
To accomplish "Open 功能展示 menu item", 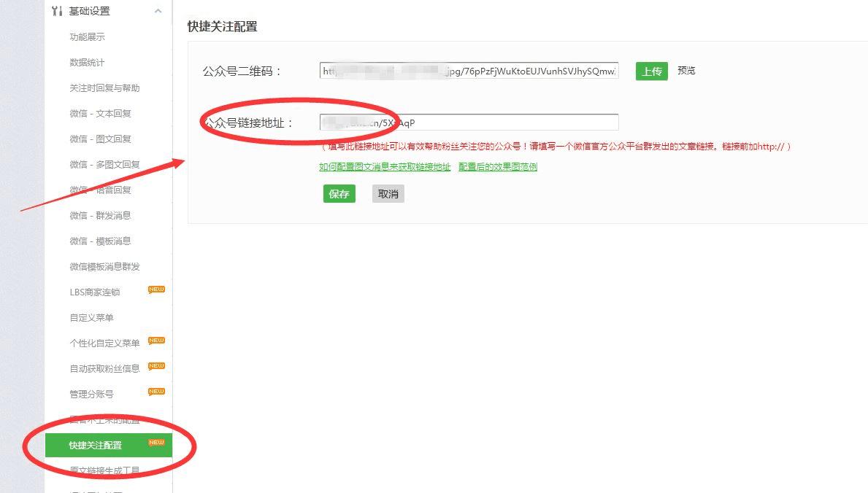I will (87, 37).
